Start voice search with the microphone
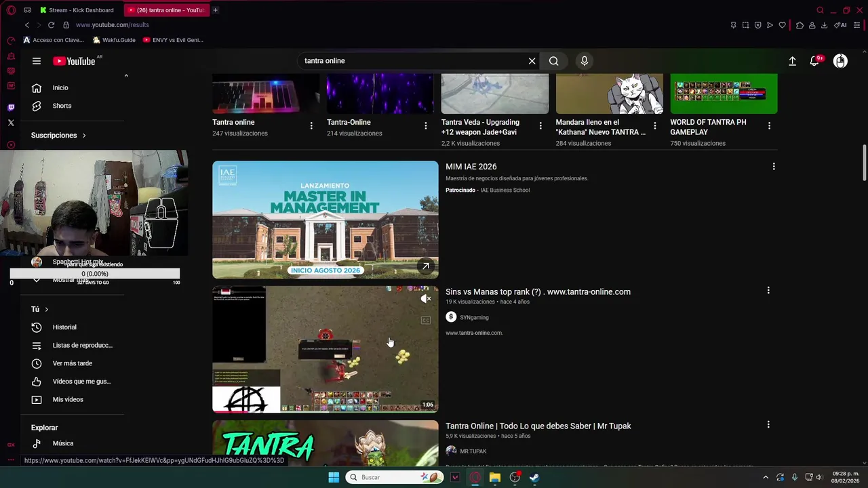 [x=585, y=61]
